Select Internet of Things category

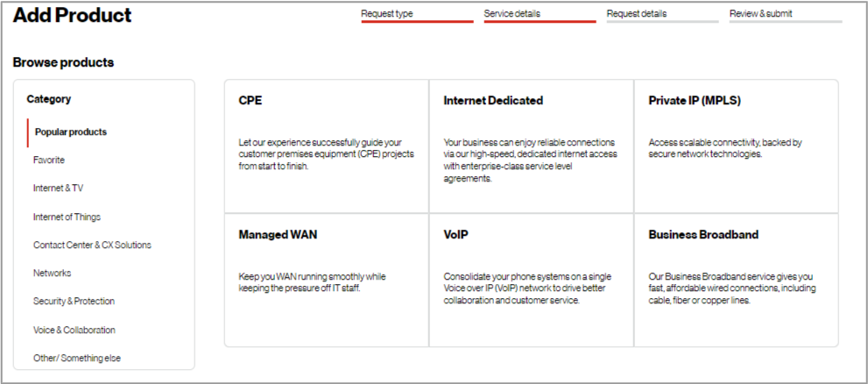tap(67, 217)
